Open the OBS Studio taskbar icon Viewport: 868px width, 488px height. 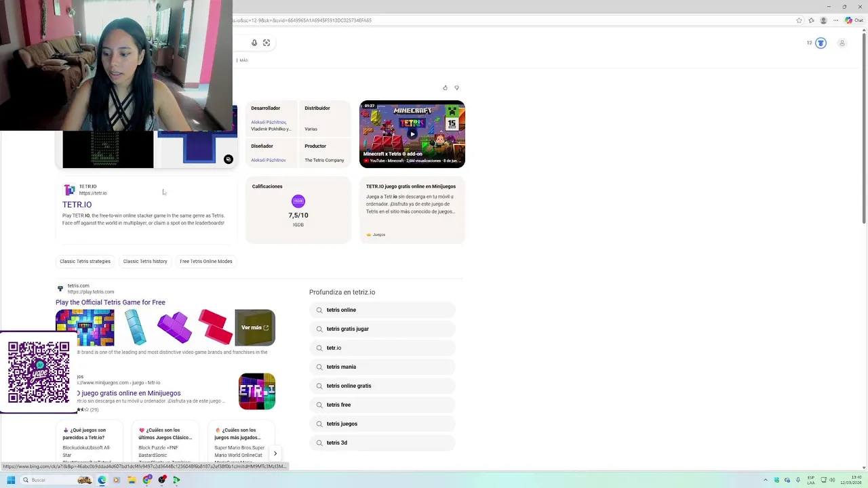(x=162, y=480)
